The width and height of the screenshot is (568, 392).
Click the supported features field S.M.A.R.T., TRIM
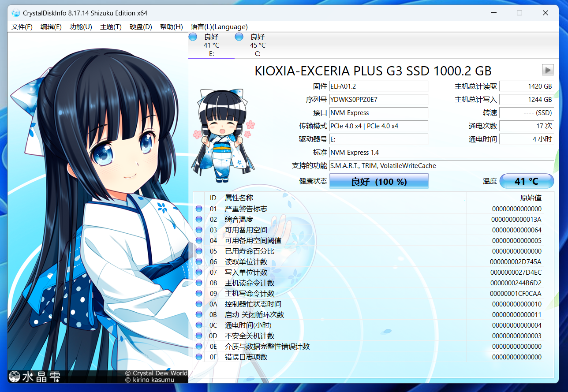(x=441, y=166)
